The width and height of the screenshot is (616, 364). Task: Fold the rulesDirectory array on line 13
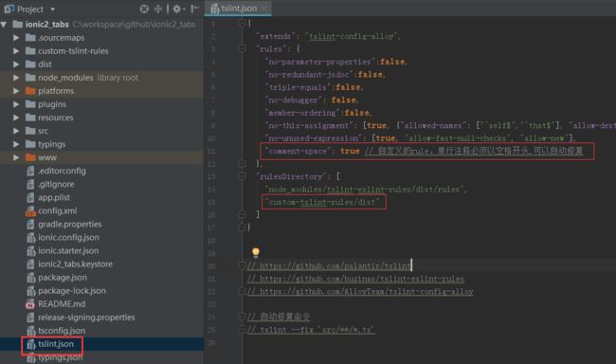coord(242,176)
